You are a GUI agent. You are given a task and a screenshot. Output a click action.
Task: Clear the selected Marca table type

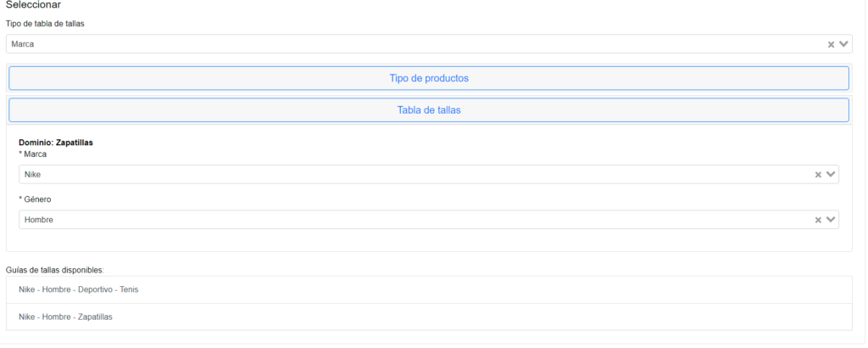click(x=831, y=44)
